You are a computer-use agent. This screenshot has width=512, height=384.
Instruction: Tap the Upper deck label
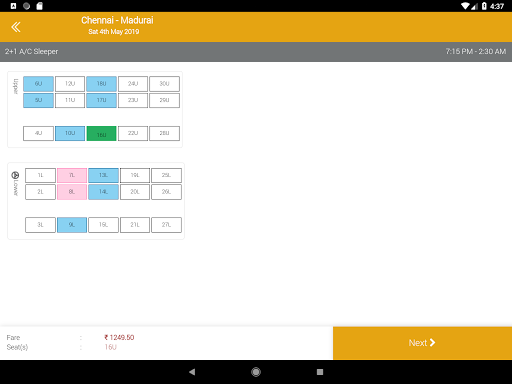pyautogui.click(x=16, y=86)
